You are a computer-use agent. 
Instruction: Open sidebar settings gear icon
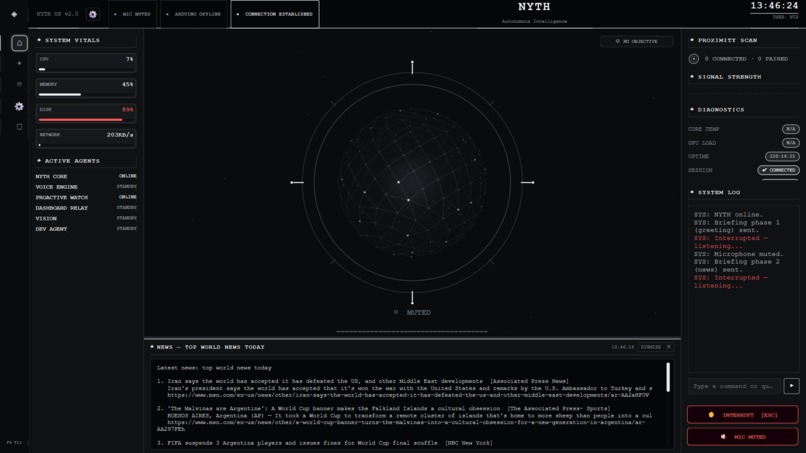pos(20,106)
